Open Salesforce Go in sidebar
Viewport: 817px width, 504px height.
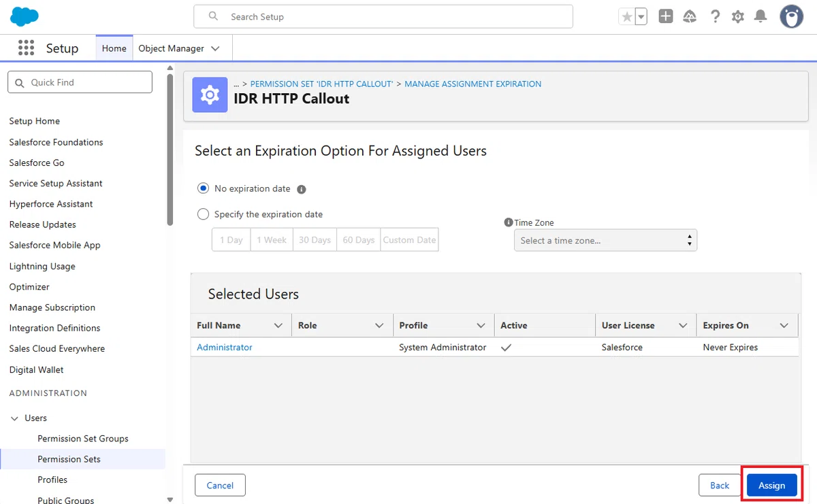tap(37, 163)
